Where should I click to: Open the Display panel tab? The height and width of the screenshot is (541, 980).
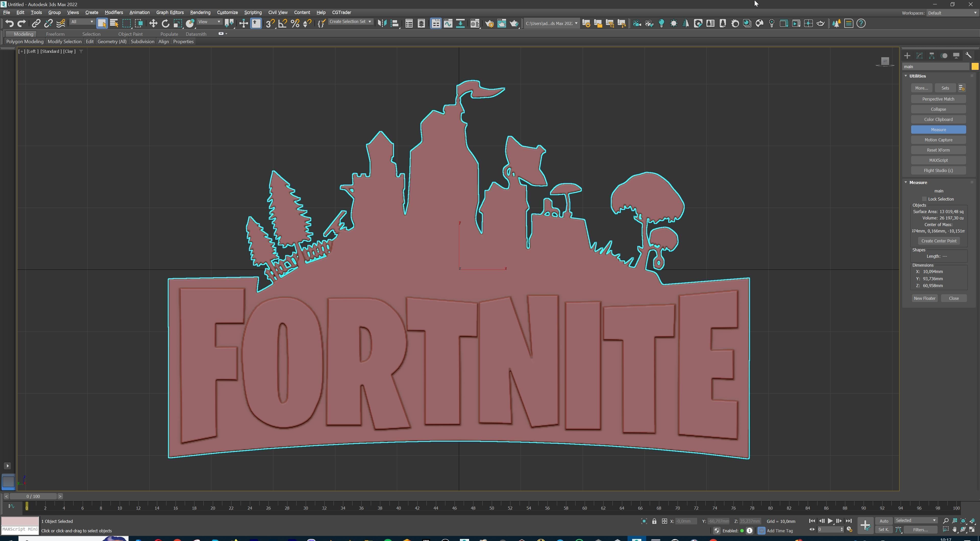point(957,56)
